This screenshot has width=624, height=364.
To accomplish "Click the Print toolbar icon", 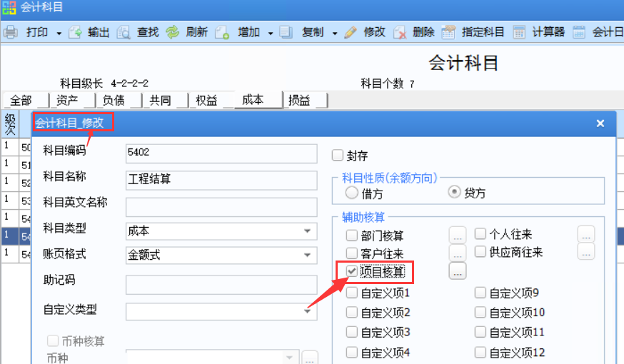I will point(11,32).
